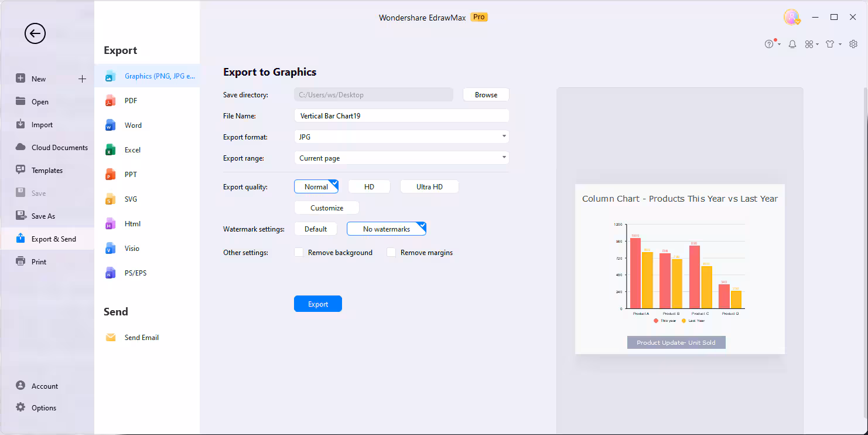868x435 pixels.
Task: Open the notifications bell icon
Action: coord(792,44)
